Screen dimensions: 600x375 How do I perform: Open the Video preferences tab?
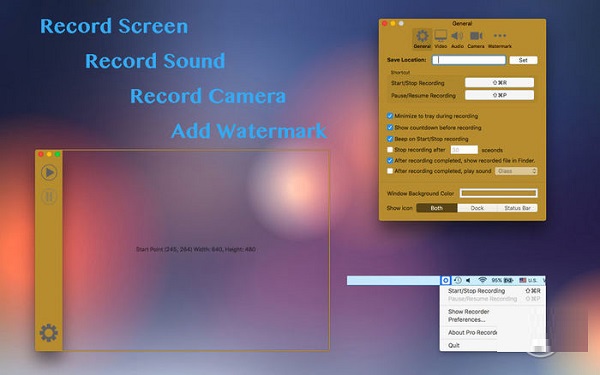(x=440, y=39)
